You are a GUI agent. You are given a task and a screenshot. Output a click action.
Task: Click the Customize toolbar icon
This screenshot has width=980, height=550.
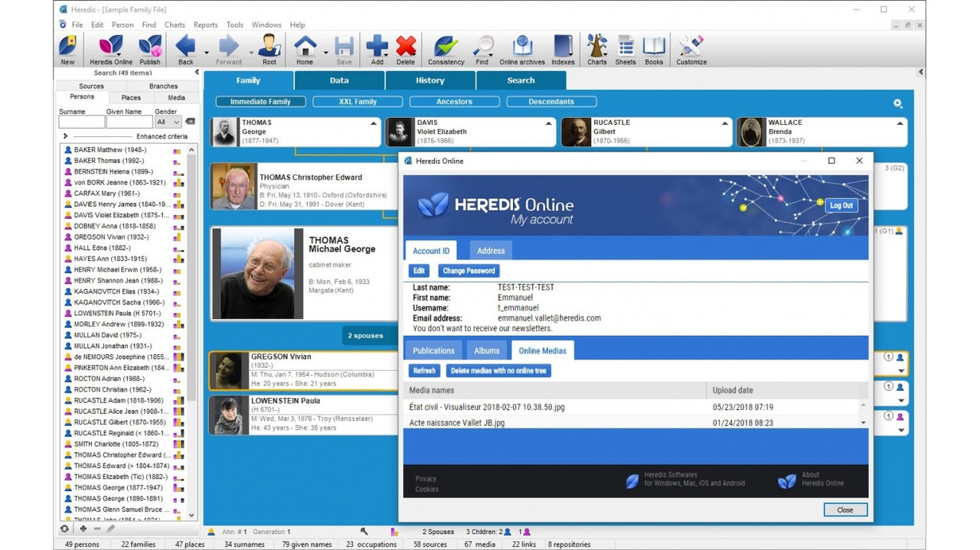pos(691,50)
